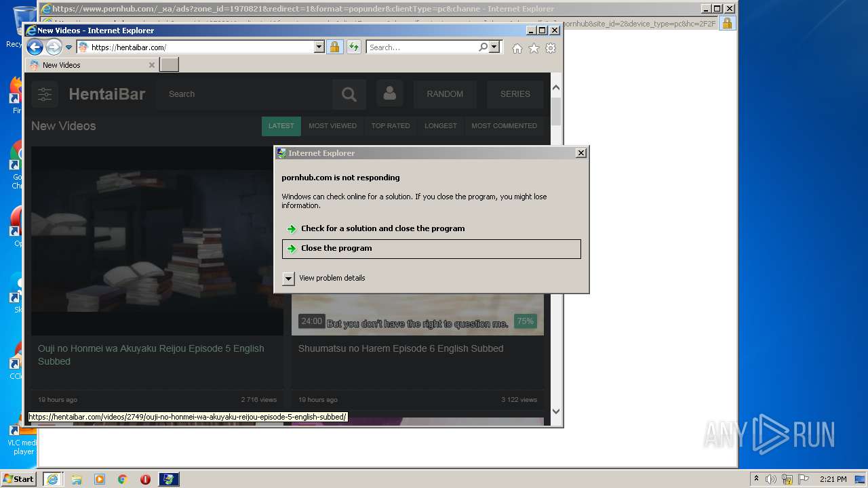The width and height of the screenshot is (868, 488).
Task: Click the page scrollbar up arrow
Action: [556, 87]
